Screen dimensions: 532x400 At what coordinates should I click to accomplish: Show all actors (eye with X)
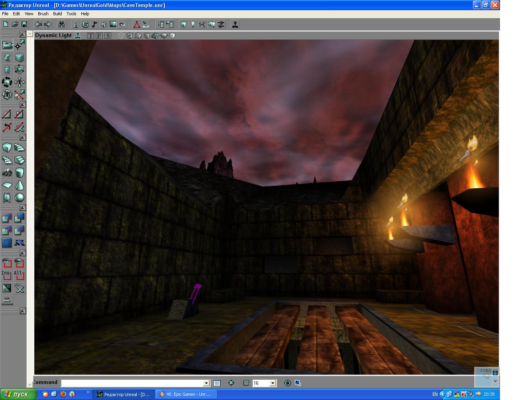[20, 289]
